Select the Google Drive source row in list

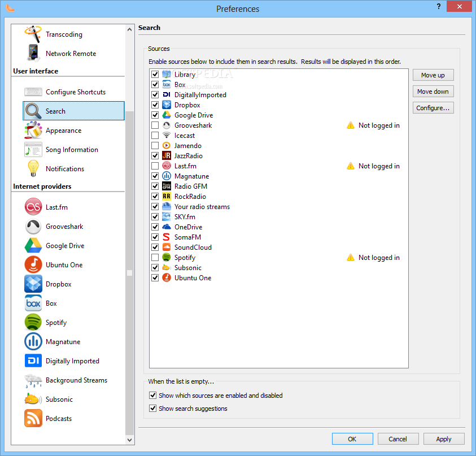click(279, 115)
